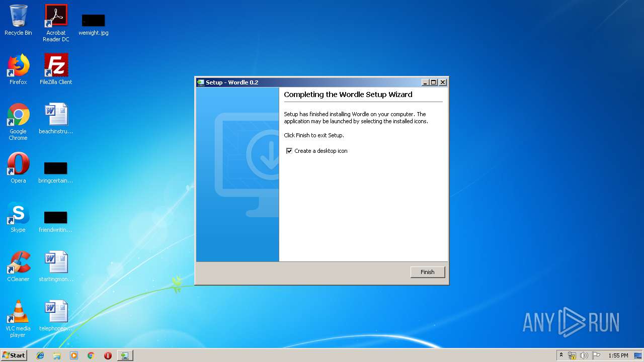
Task: Close the Setup - Wordle window
Action: 443,82
